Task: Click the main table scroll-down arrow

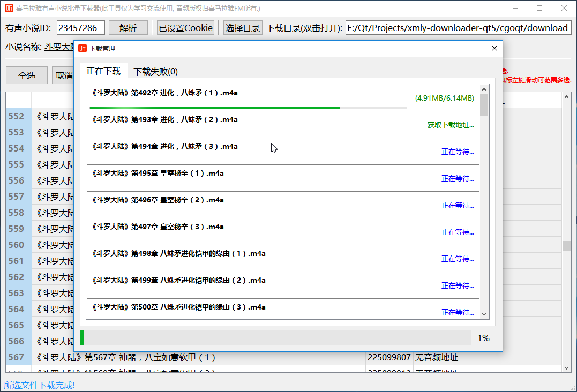Action: point(566,368)
